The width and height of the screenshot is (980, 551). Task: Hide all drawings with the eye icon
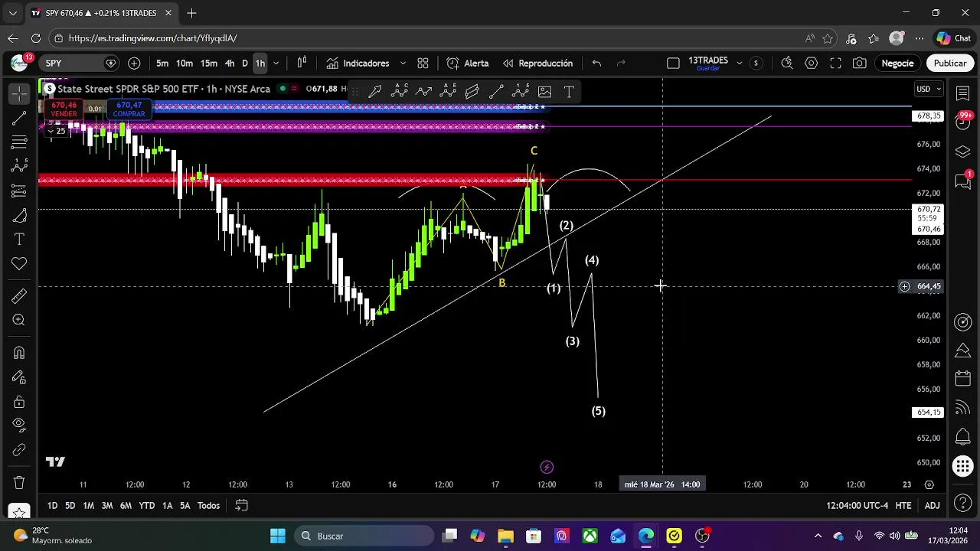(19, 426)
